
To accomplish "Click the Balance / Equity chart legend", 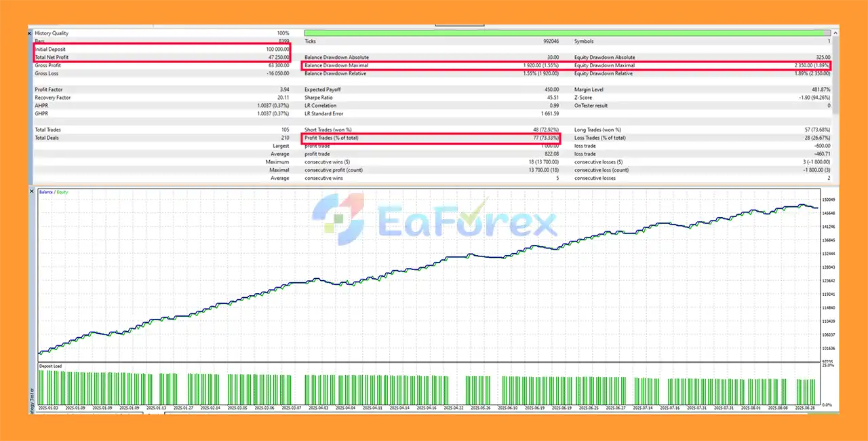I will tap(54, 192).
